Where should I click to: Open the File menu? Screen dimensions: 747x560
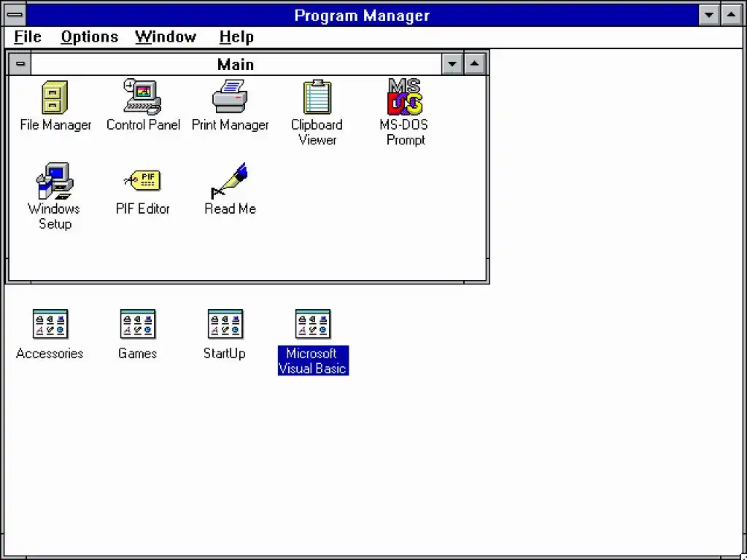(x=28, y=36)
